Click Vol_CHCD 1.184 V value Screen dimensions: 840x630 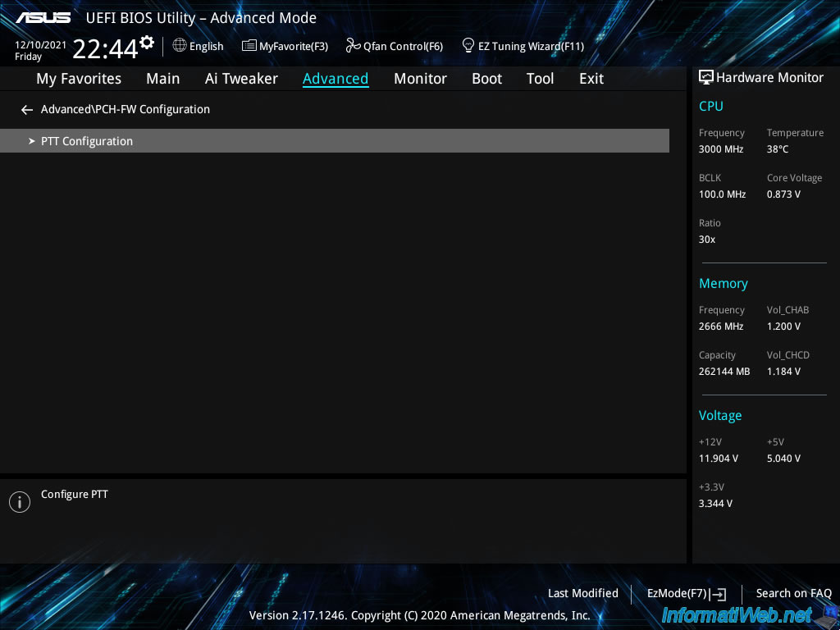783,372
